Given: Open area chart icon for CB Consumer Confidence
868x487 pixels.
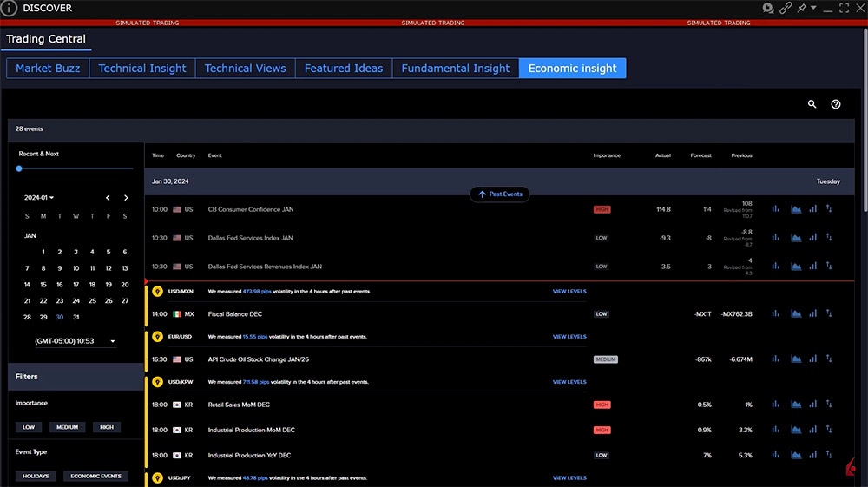Looking at the screenshot, I should [x=796, y=209].
